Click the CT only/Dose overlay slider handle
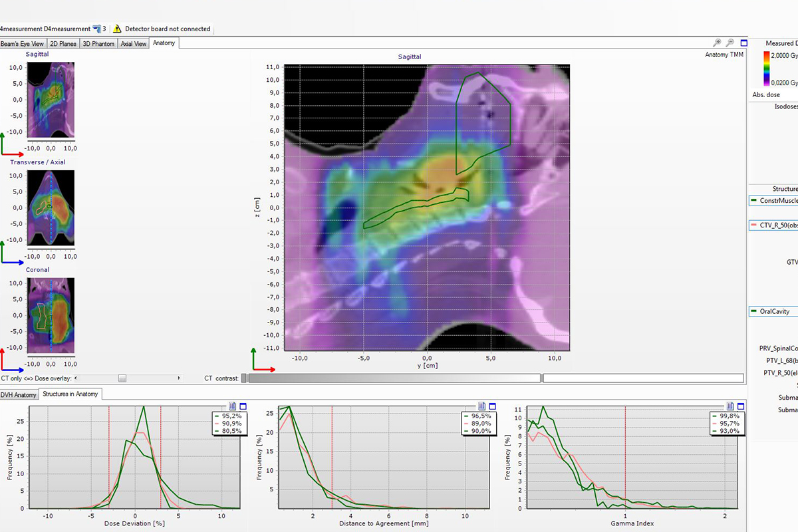798x532 pixels. [122, 378]
